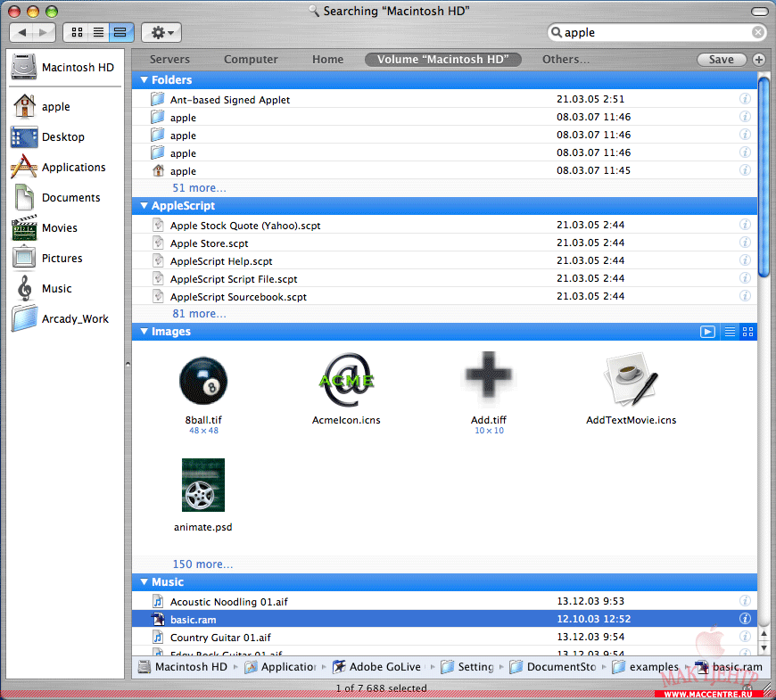This screenshot has height=700, width=776.
Task: Select the Computer search scope
Action: (251, 60)
